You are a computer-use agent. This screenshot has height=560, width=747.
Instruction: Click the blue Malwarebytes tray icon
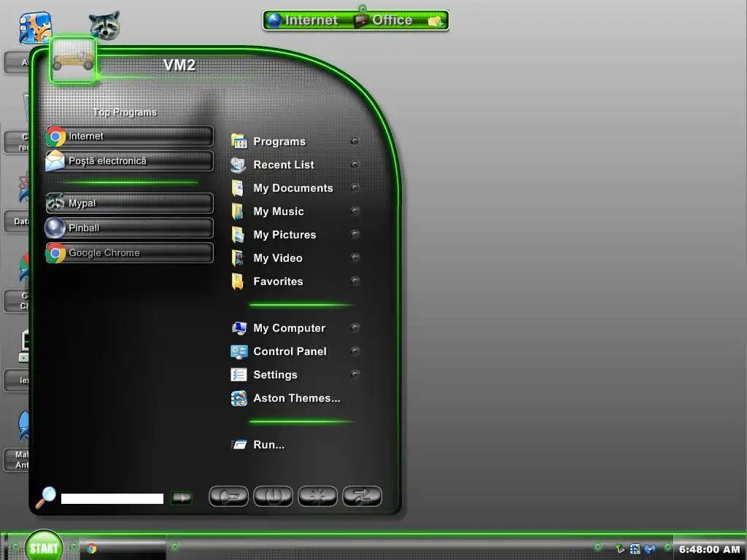click(650, 549)
